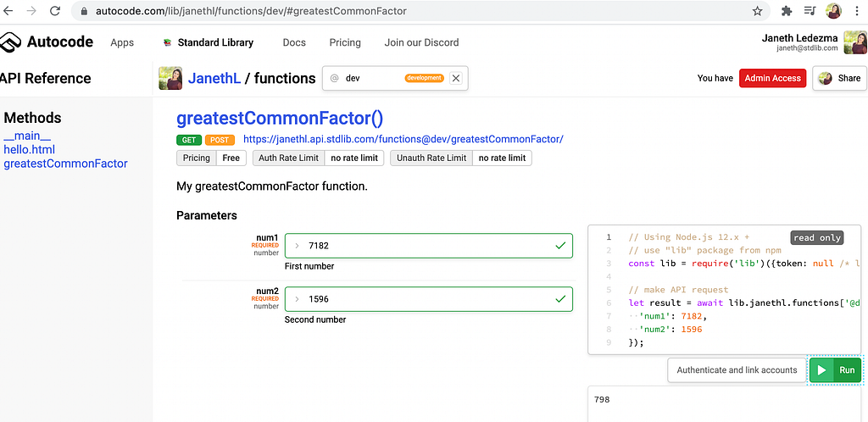
Task: Expand the num2 chevron arrow
Action: (x=298, y=298)
